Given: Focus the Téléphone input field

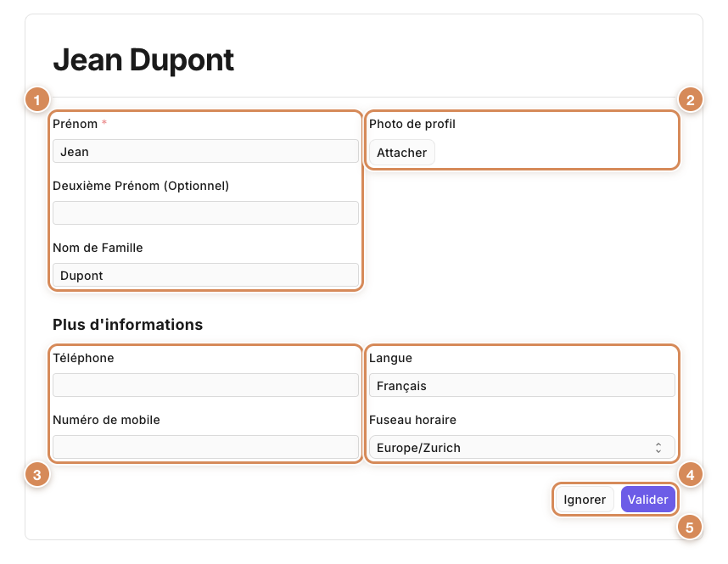Looking at the screenshot, I should point(205,385).
